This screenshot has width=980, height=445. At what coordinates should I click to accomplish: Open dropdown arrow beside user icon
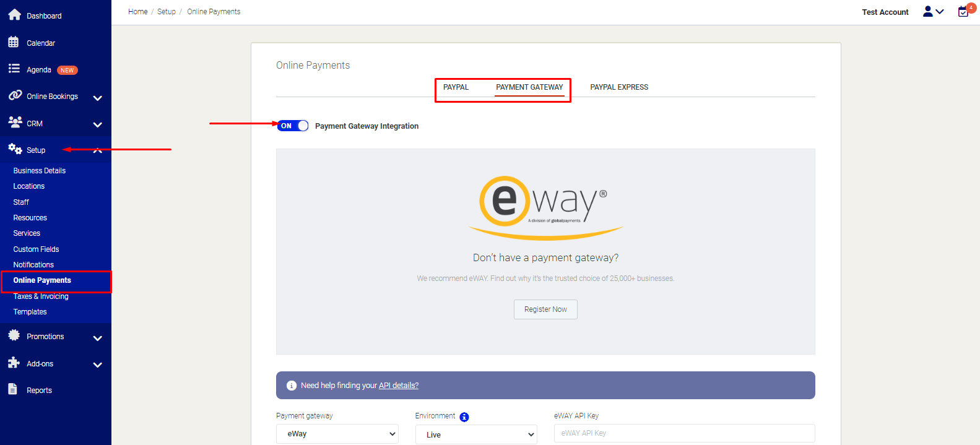940,11
